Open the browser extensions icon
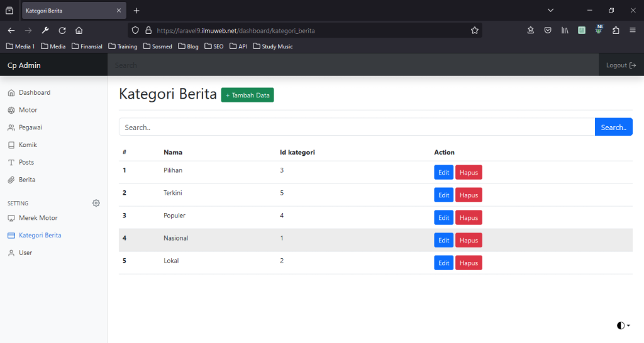The image size is (644, 343). [x=616, y=30]
